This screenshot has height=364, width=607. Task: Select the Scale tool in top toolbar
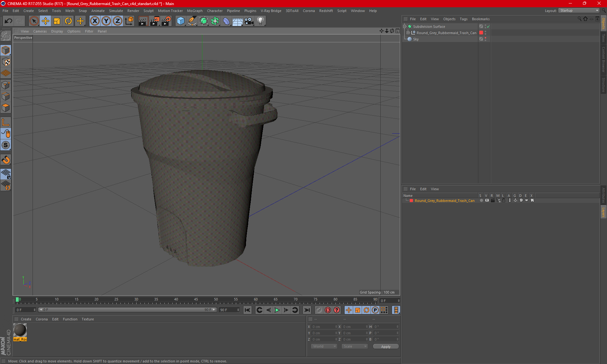(x=57, y=21)
